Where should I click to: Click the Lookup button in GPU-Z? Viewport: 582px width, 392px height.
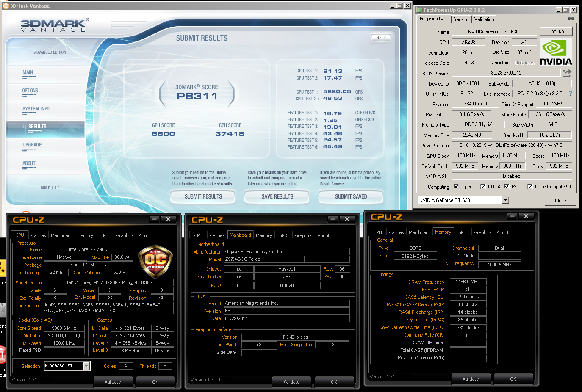pos(556,31)
